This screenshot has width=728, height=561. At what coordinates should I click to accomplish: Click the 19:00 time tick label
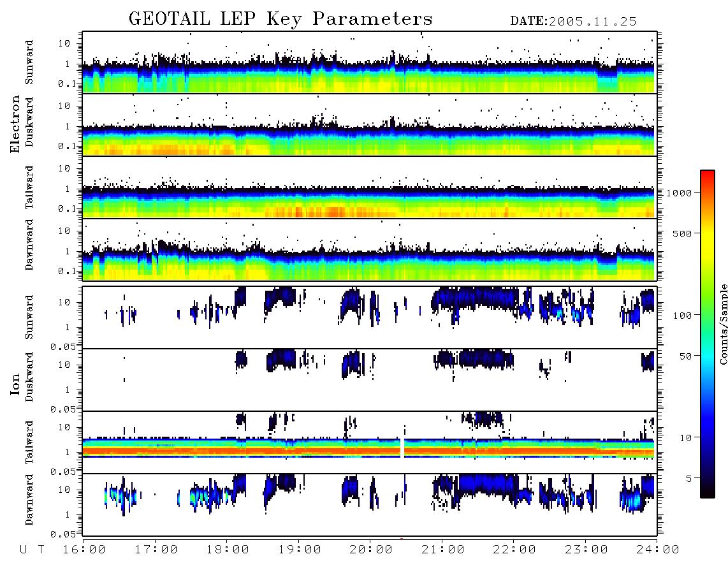(300, 550)
